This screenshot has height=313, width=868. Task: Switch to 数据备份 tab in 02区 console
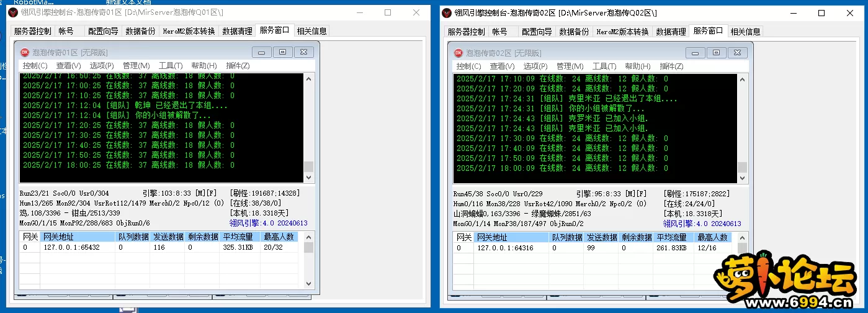(574, 32)
